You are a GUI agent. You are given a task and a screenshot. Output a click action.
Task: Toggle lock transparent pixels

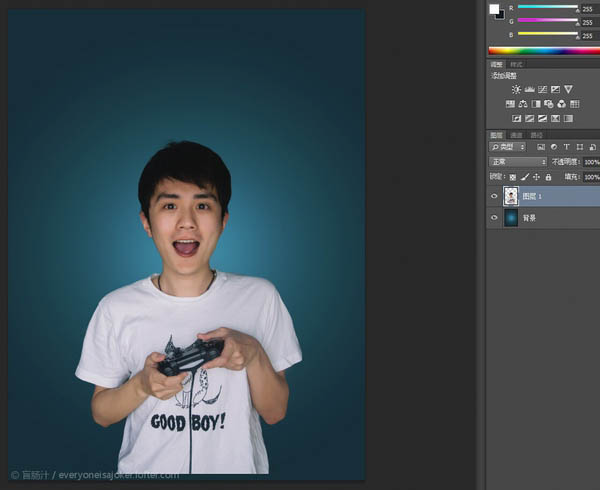(x=513, y=177)
